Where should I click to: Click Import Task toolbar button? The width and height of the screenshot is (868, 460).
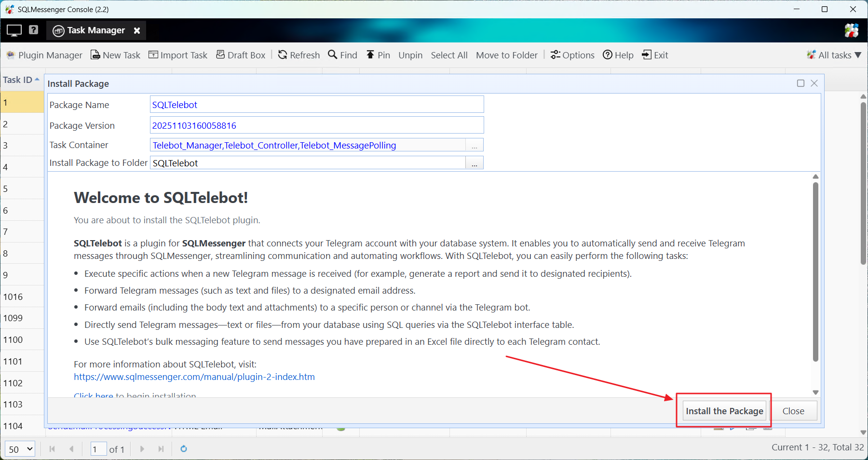178,55
